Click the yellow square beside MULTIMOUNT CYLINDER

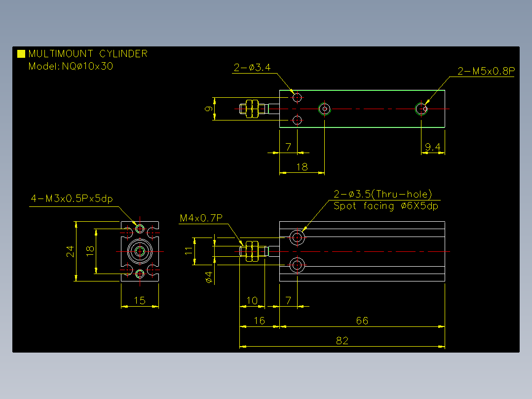pos(21,54)
